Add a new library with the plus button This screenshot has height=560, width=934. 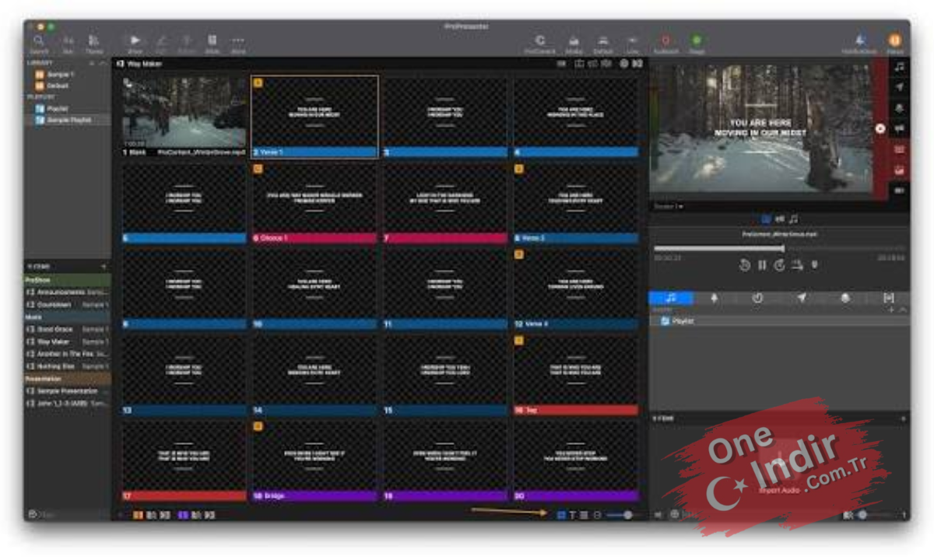coord(91,63)
